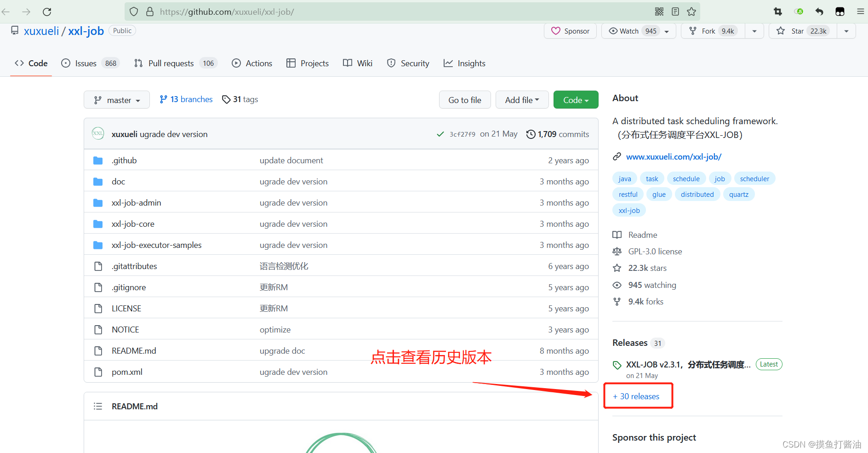Click the eye icon beside 945 watching
This screenshot has height=453, width=868.
click(617, 285)
